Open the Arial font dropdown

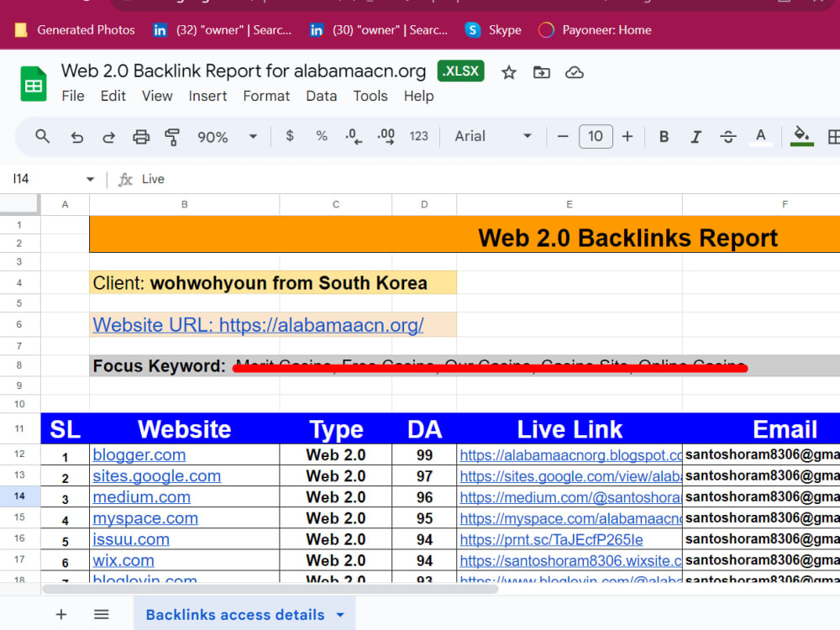493,136
